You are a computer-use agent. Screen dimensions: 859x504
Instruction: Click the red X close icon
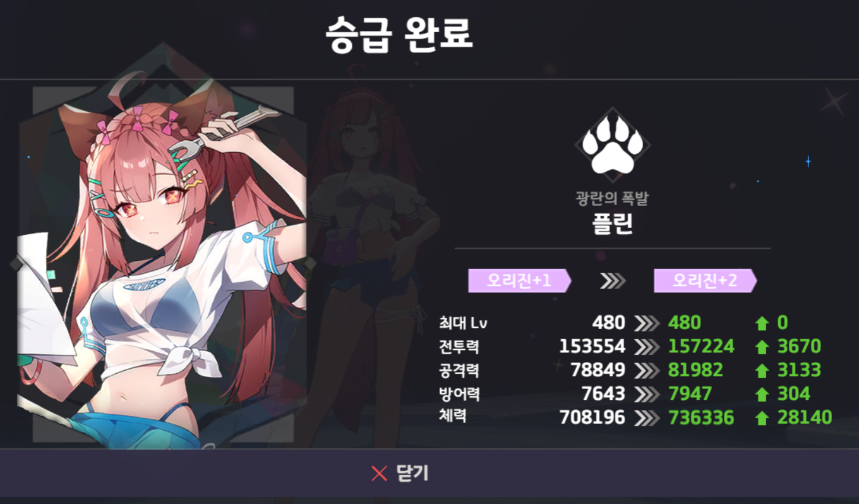pyautogui.click(x=379, y=473)
